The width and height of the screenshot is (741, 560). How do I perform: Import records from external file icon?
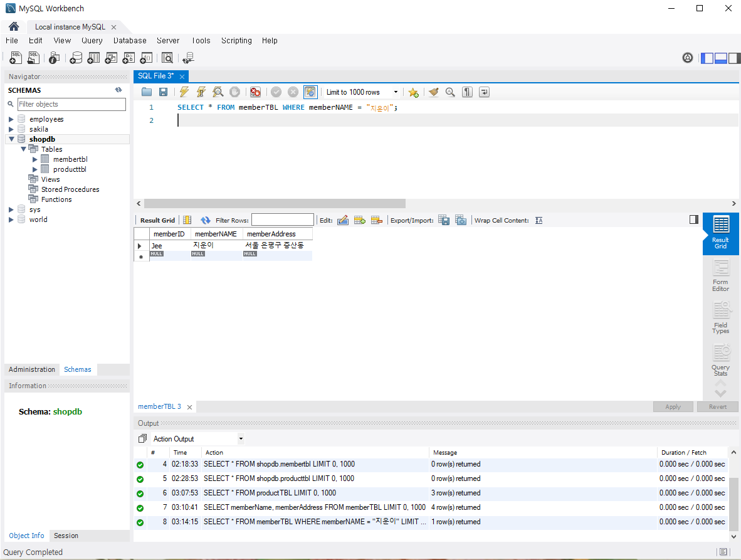pyautogui.click(x=461, y=220)
